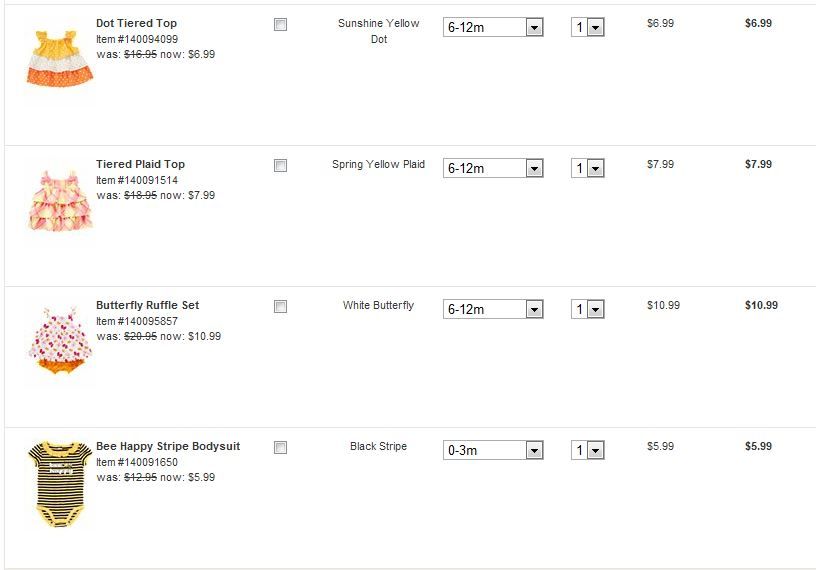Select the Butterfly Ruffle Set checkbox
The height and width of the screenshot is (570, 816).
[280, 307]
